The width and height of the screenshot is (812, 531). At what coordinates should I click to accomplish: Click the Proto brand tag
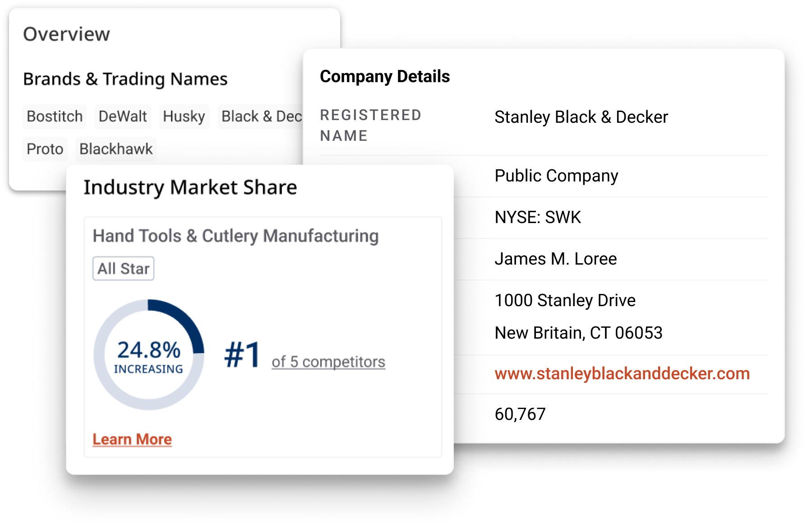pos(45,149)
